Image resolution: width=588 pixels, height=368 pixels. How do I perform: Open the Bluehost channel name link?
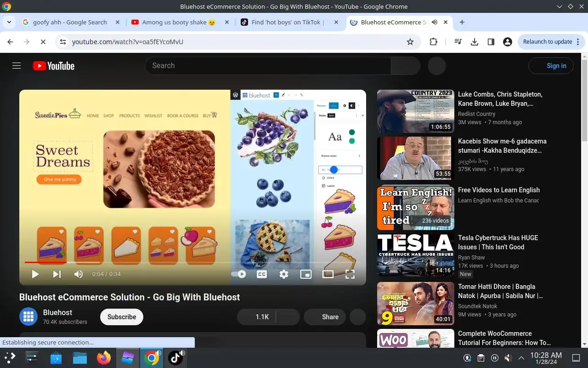pos(57,312)
